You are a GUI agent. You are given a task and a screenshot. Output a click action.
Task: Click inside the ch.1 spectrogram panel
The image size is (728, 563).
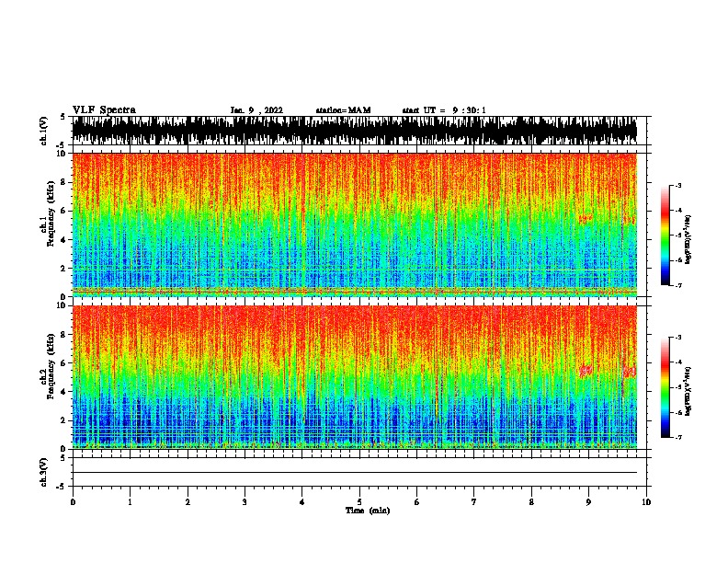pos(354,224)
